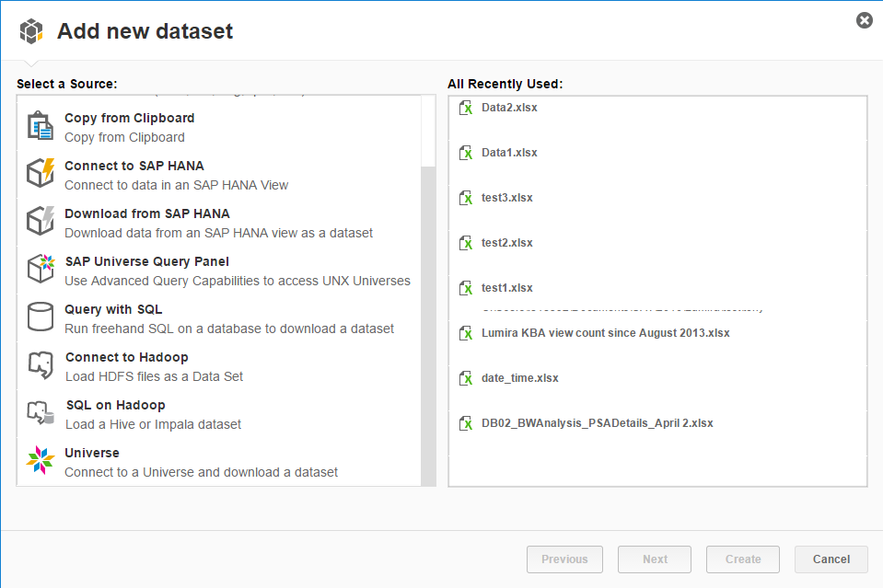The width and height of the screenshot is (883, 588).
Task: Click the Excel icon beside DB02_BWAnalysis file
Action: coord(466,423)
